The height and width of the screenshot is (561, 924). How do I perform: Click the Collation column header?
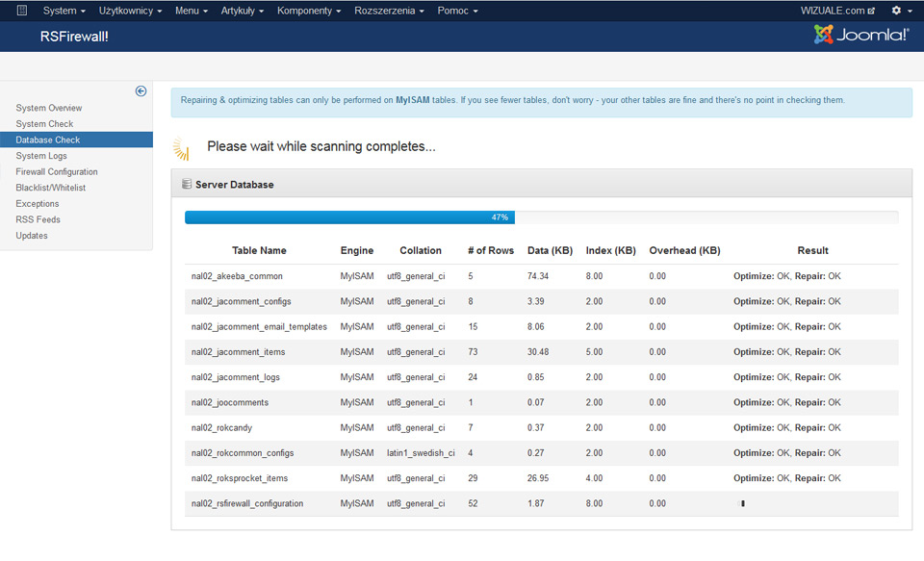click(421, 250)
